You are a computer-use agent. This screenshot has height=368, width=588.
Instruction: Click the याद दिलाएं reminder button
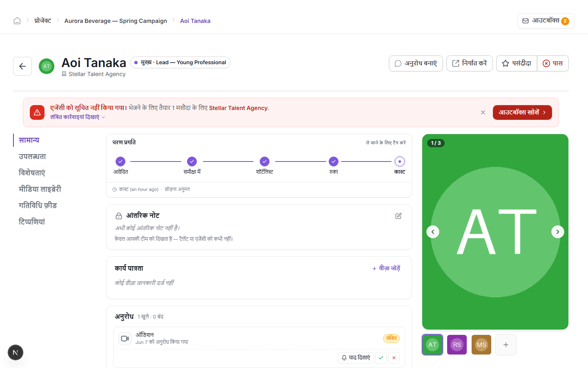click(x=356, y=358)
